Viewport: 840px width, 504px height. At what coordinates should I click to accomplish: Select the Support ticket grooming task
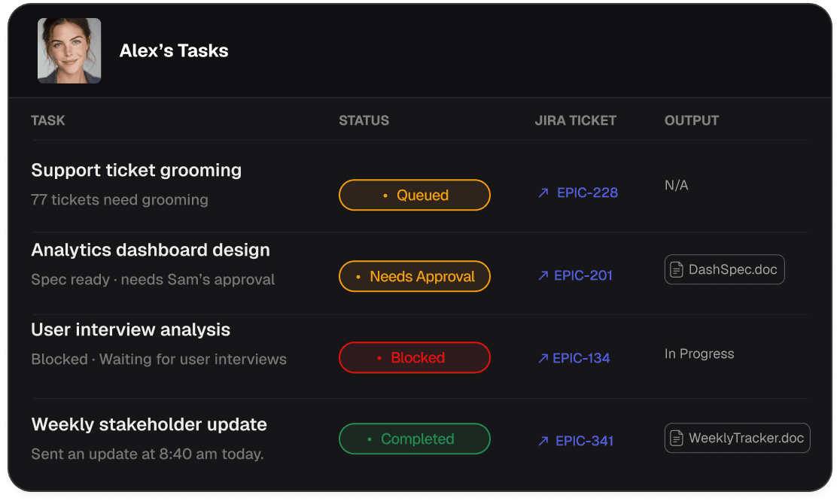point(136,171)
